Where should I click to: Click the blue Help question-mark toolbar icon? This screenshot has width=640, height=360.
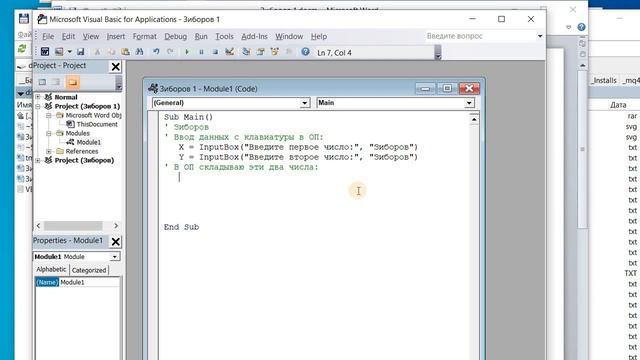(305, 52)
